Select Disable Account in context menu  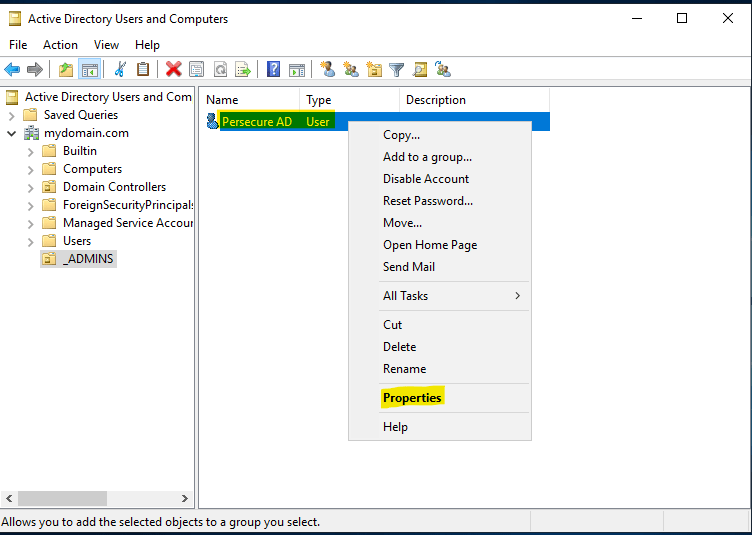point(425,179)
